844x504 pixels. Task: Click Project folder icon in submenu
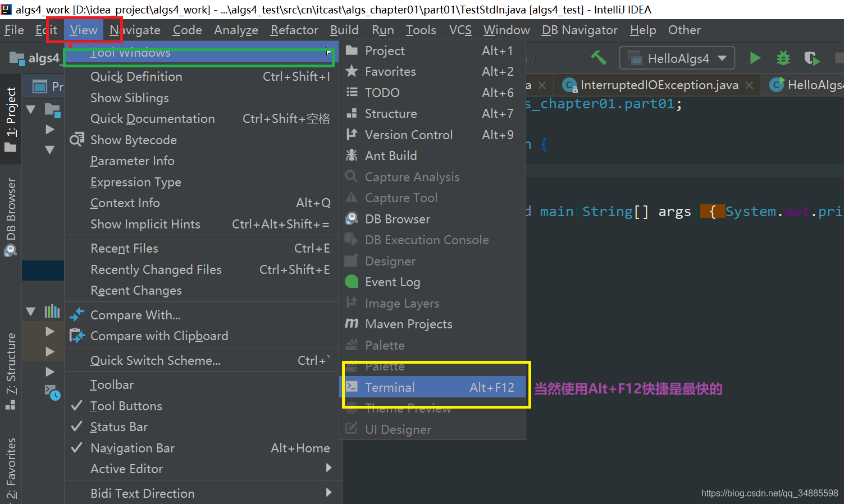(x=352, y=50)
